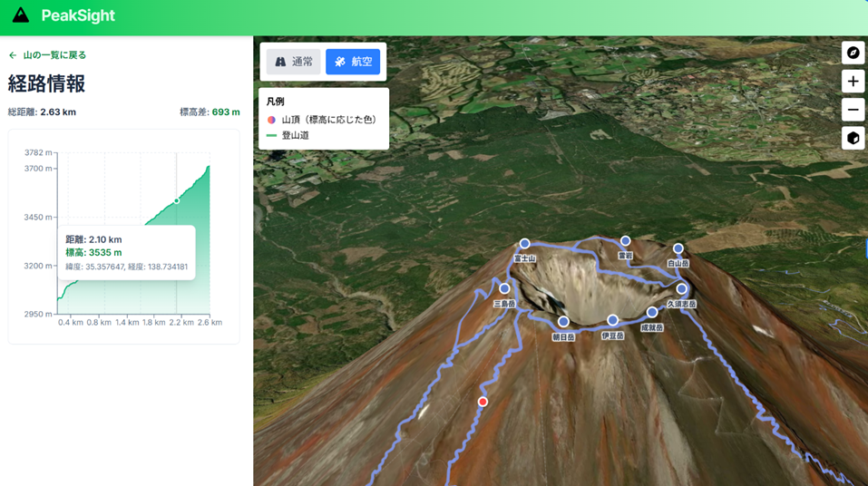The width and height of the screenshot is (868, 486).
Task: Switch map to 航空 (aerial) view
Action: click(353, 62)
